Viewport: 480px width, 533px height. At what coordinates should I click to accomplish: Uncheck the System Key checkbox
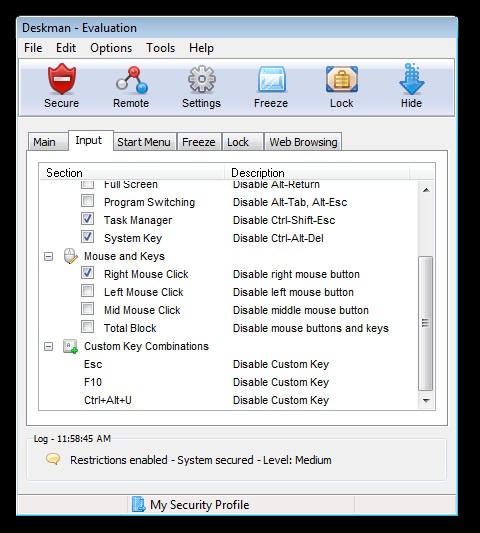[x=87, y=237]
